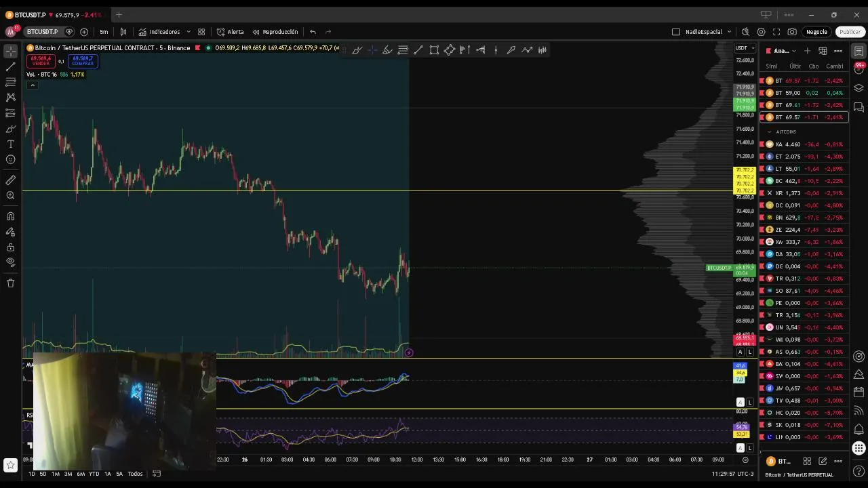Open the object tree layers icon

[859, 88]
